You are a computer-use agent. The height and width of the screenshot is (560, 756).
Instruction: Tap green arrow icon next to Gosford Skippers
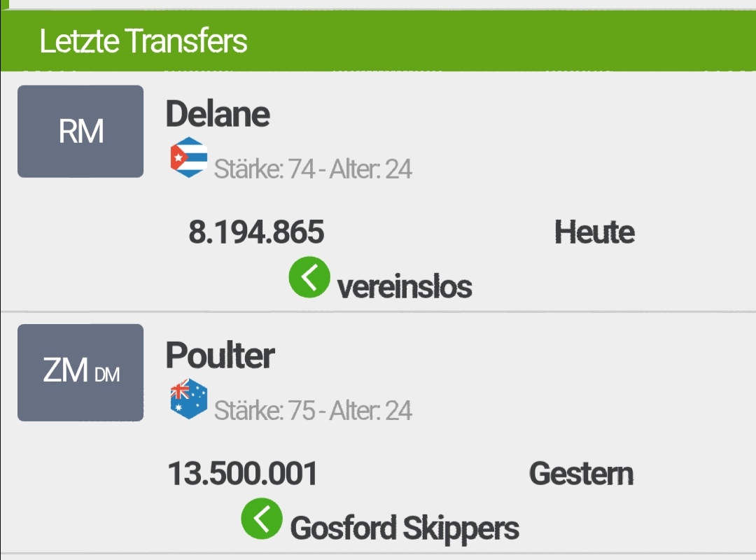(262, 519)
